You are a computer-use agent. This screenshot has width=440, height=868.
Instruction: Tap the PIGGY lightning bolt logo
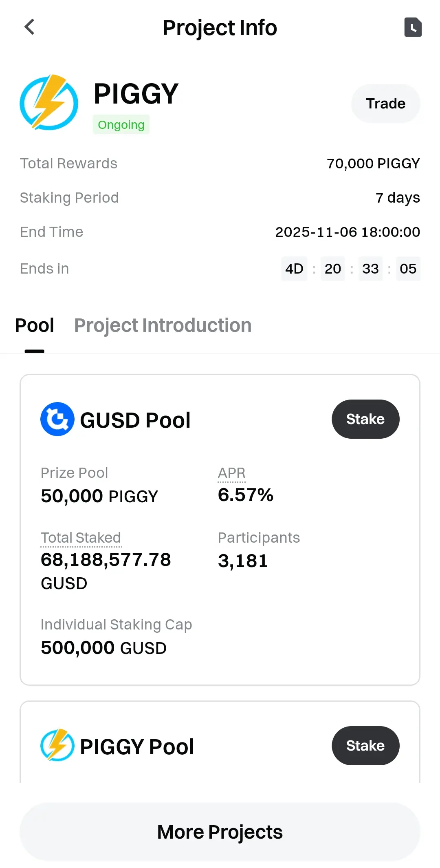(x=49, y=102)
